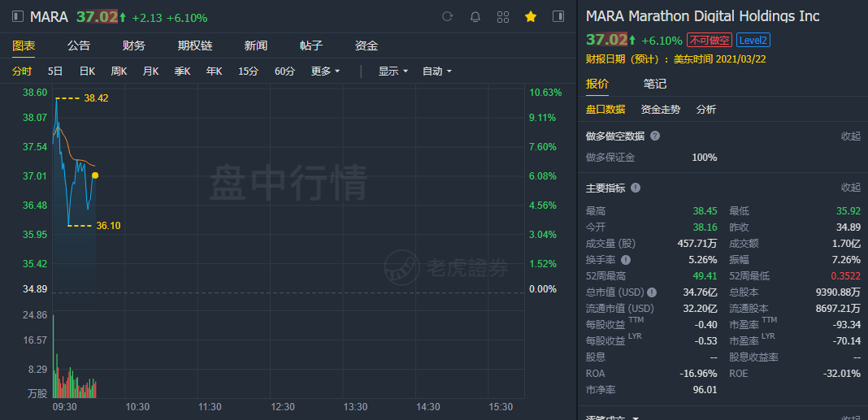Select the 60分 chart period
The width and height of the screenshot is (868, 420).
(284, 71)
